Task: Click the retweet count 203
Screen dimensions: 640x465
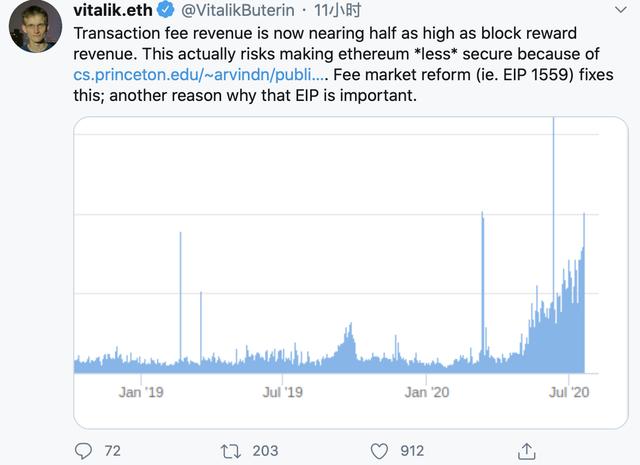Action: pos(265,451)
